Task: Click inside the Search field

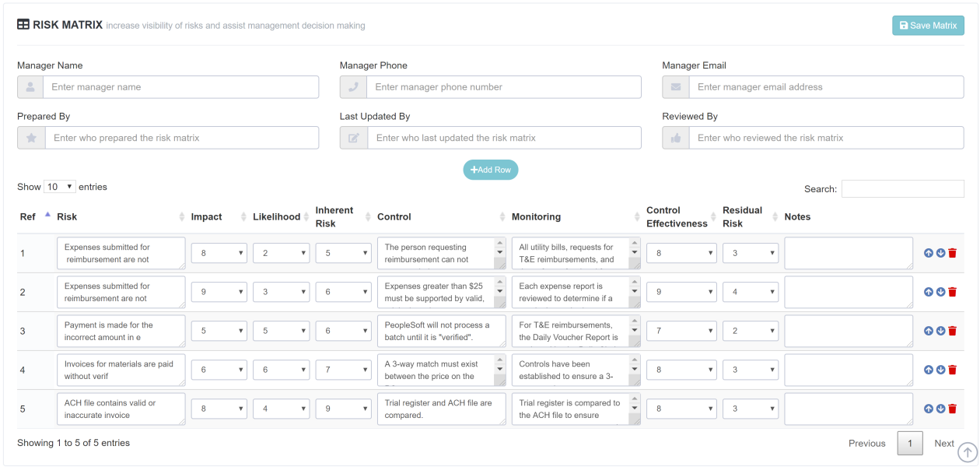Action: pos(902,188)
